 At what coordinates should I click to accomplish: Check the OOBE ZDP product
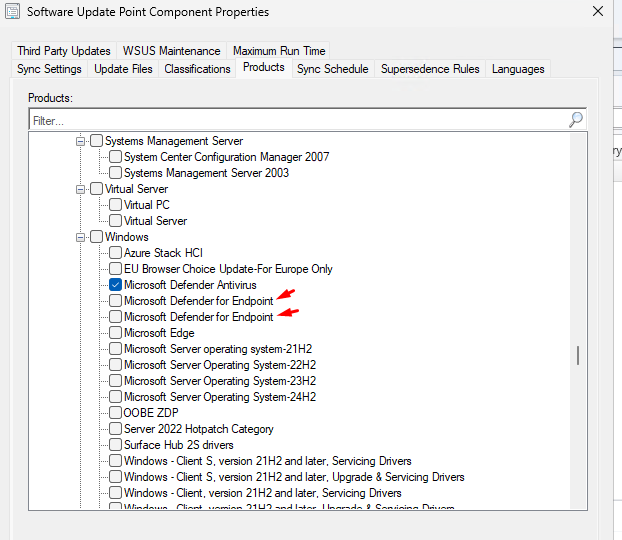[x=115, y=413]
